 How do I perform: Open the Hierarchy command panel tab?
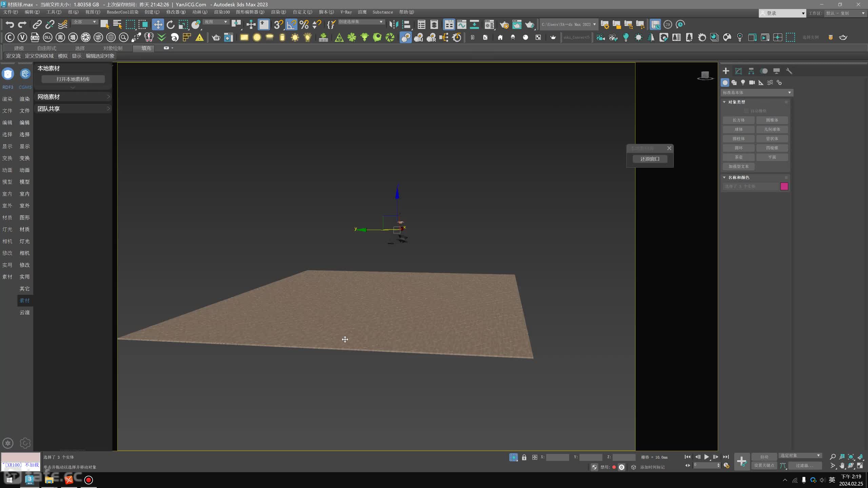tap(751, 71)
